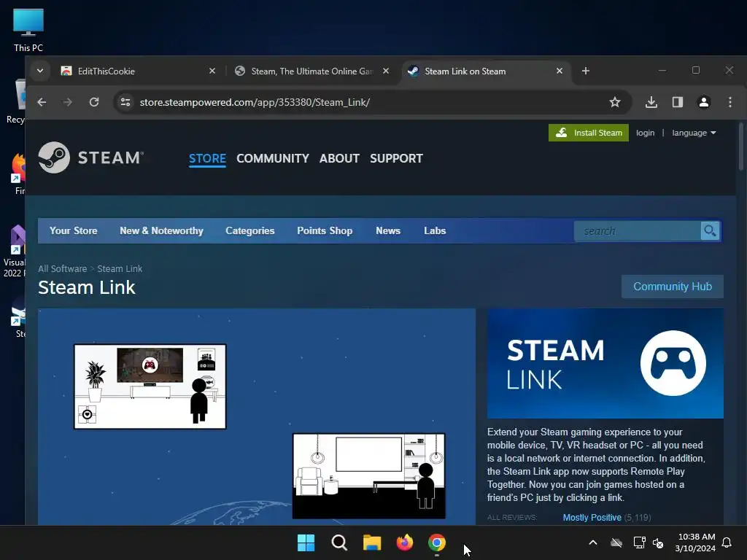Open File Explorer from the taskbar
Screen dimensions: 747x560
tap(372, 542)
